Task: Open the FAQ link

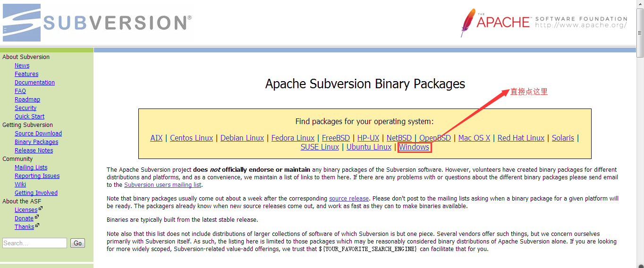Action: click(x=20, y=91)
